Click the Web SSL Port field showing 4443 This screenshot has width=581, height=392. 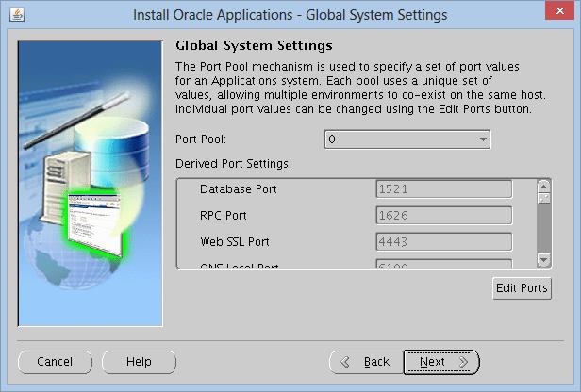444,242
